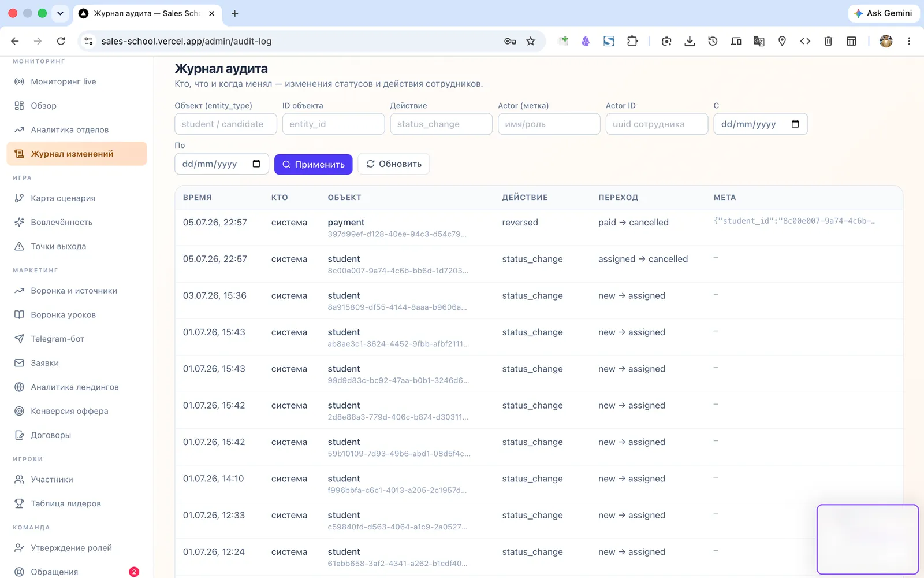Go back in browser history
Viewport: 924px width, 578px height.
[15, 41]
